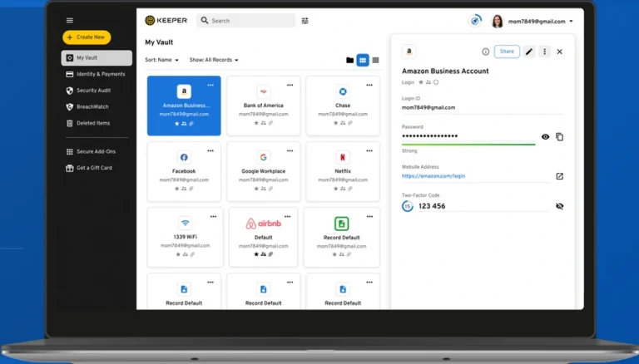Expand the Sort: Name dropdown

pyautogui.click(x=161, y=60)
